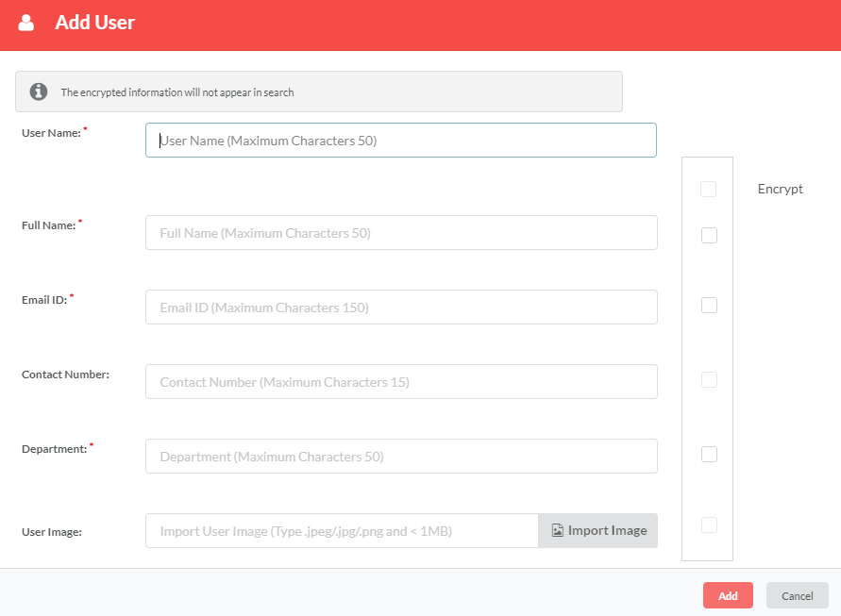Select the Email ID input box
The height and width of the screenshot is (616, 841).
(x=401, y=308)
